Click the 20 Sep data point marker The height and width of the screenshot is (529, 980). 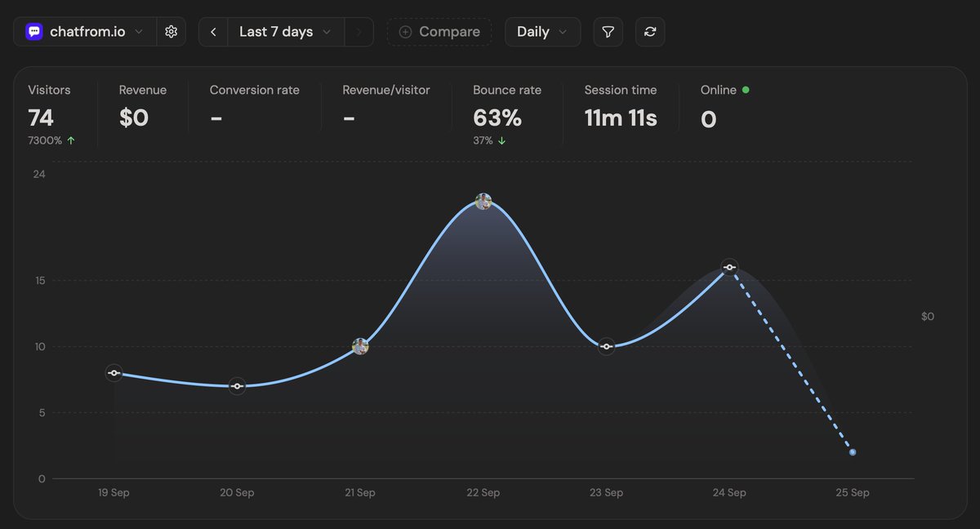coord(237,386)
